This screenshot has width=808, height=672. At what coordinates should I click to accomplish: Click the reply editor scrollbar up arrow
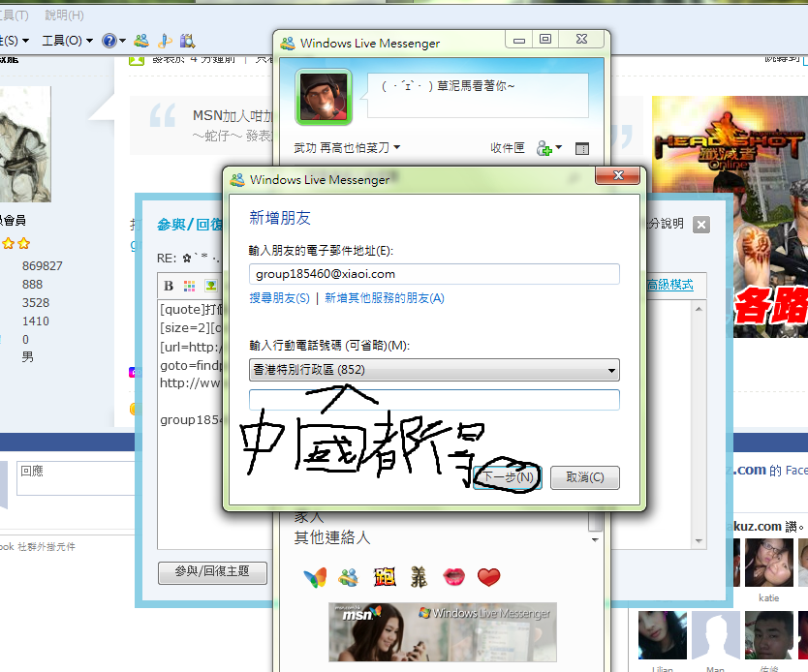[699, 309]
